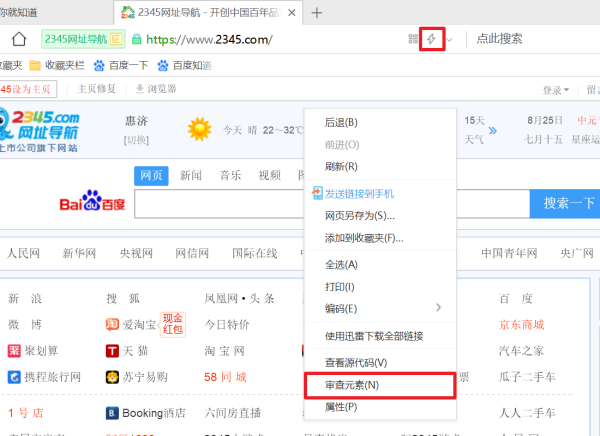Click the 浏览器 download link
This screenshot has height=436, width=600.
pyautogui.click(x=156, y=89)
